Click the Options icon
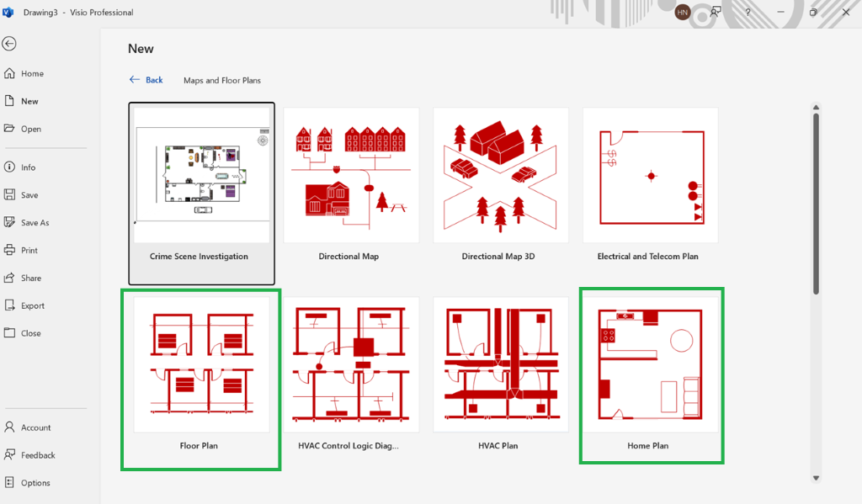The width and height of the screenshot is (862, 504). [x=9, y=483]
